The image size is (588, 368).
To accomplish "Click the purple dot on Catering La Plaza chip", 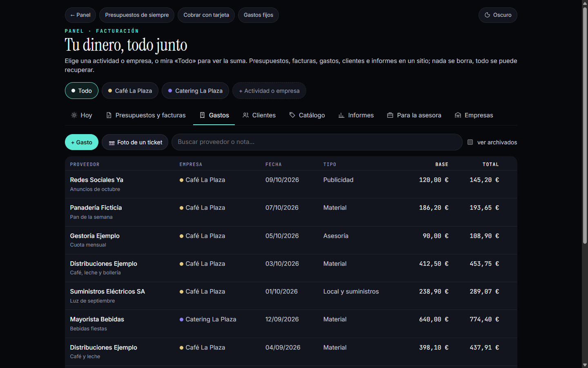I will coord(170,91).
